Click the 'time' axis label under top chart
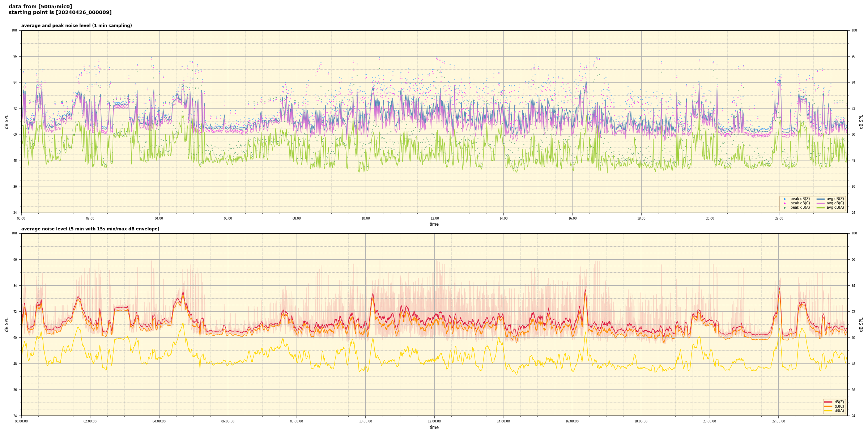Viewport: 868px width, 434px height. coord(434,224)
